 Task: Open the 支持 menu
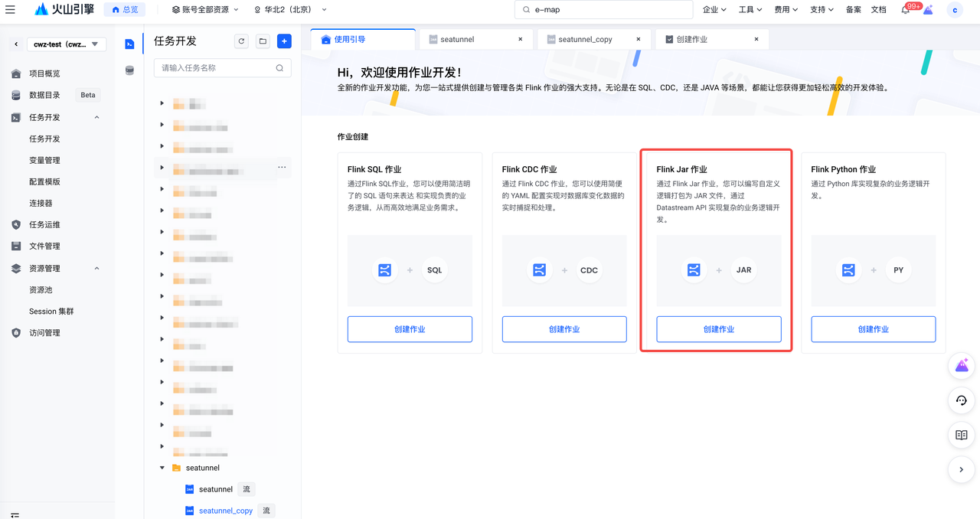(x=822, y=10)
